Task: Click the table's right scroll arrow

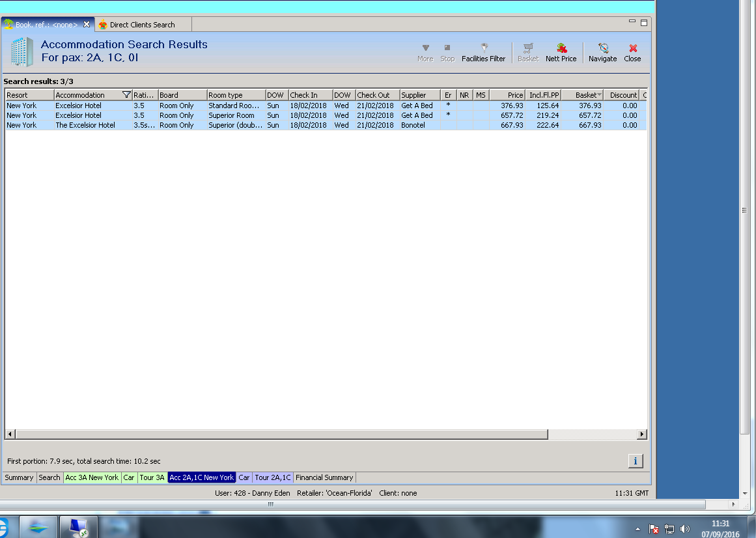Action: click(x=641, y=434)
